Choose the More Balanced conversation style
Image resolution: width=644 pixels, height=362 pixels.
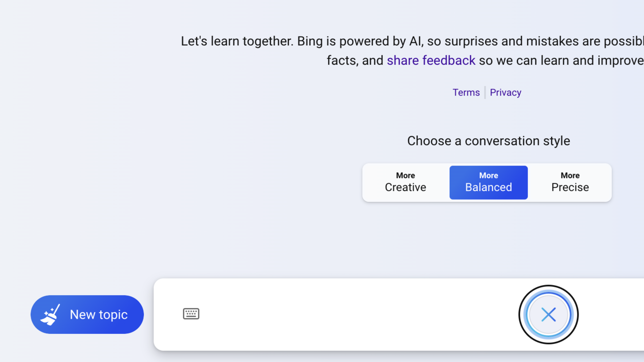point(489,183)
